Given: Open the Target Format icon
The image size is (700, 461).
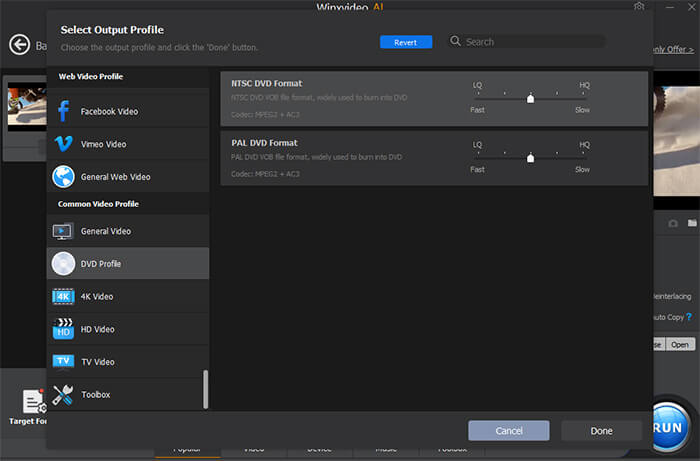Looking at the screenshot, I should [x=31, y=402].
